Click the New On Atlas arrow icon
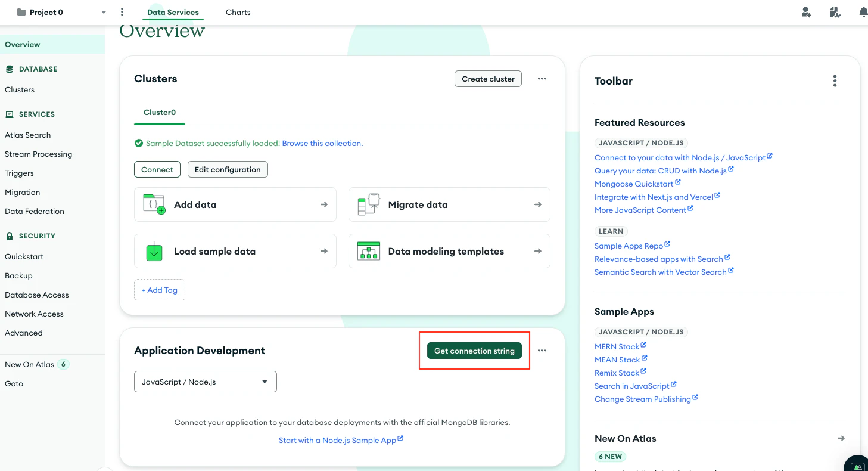 click(x=841, y=438)
